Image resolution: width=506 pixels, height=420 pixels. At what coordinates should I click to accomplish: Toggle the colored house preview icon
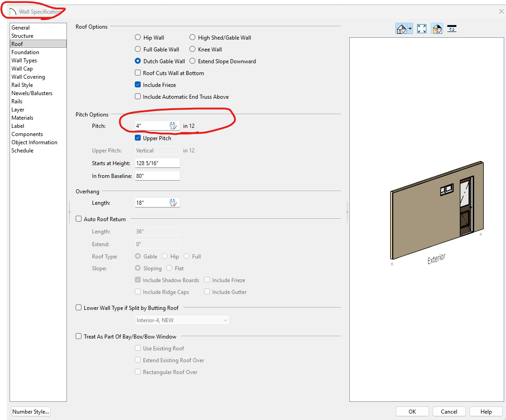coord(437,29)
